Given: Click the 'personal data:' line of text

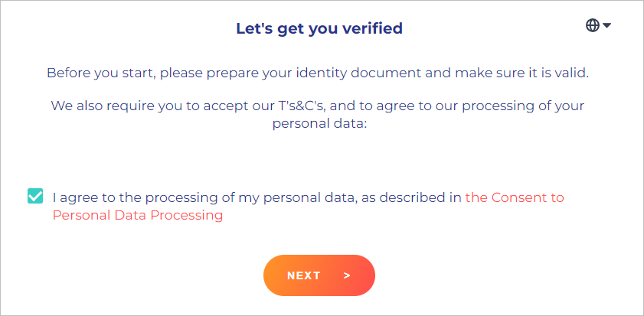Looking at the screenshot, I should (x=319, y=123).
